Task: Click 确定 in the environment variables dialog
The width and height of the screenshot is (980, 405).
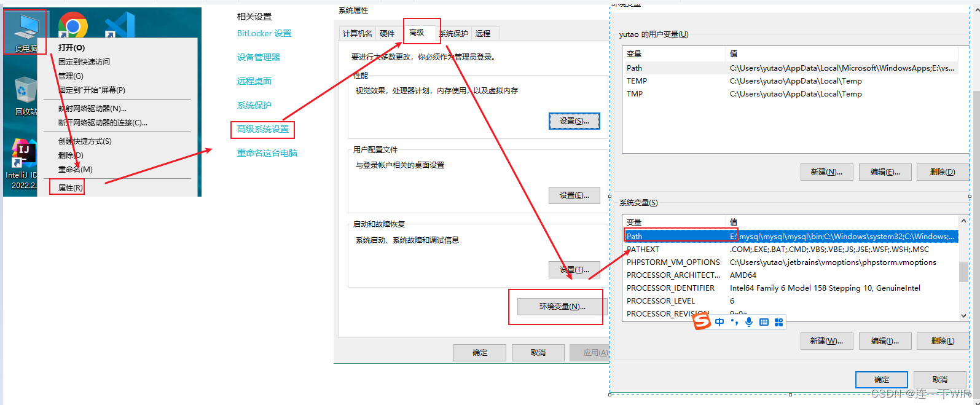Action: click(x=882, y=380)
